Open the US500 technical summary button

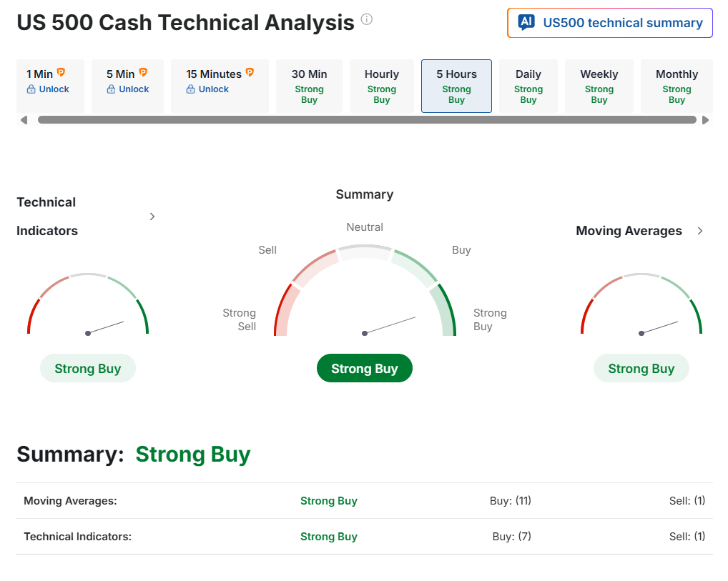coord(610,23)
